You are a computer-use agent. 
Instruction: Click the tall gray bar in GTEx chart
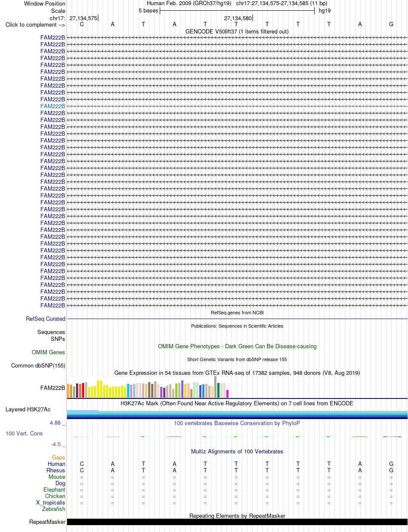coord(216,387)
